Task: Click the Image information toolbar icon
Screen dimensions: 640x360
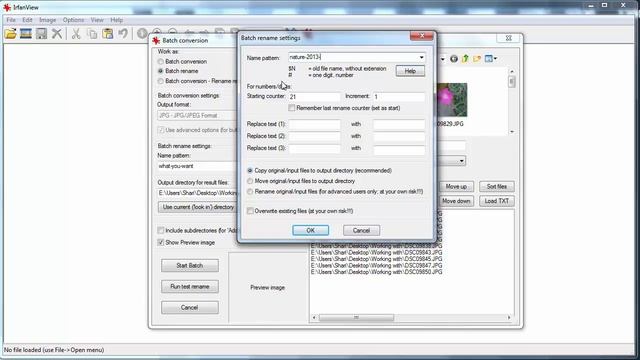Action: tap(142, 34)
